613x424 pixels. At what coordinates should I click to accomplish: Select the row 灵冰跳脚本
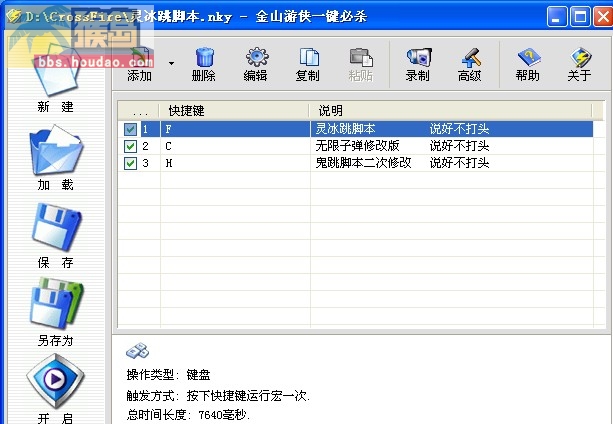coord(355,129)
